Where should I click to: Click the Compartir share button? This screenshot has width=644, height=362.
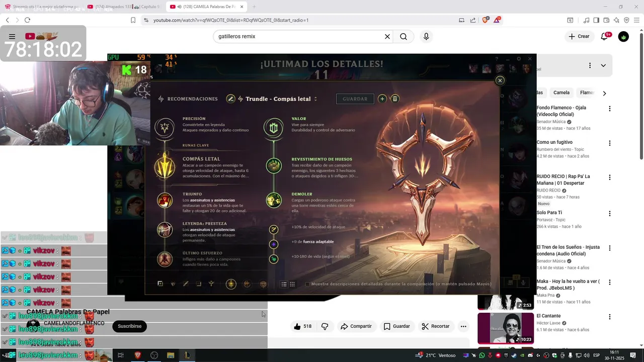pyautogui.click(x=356, y=326)
